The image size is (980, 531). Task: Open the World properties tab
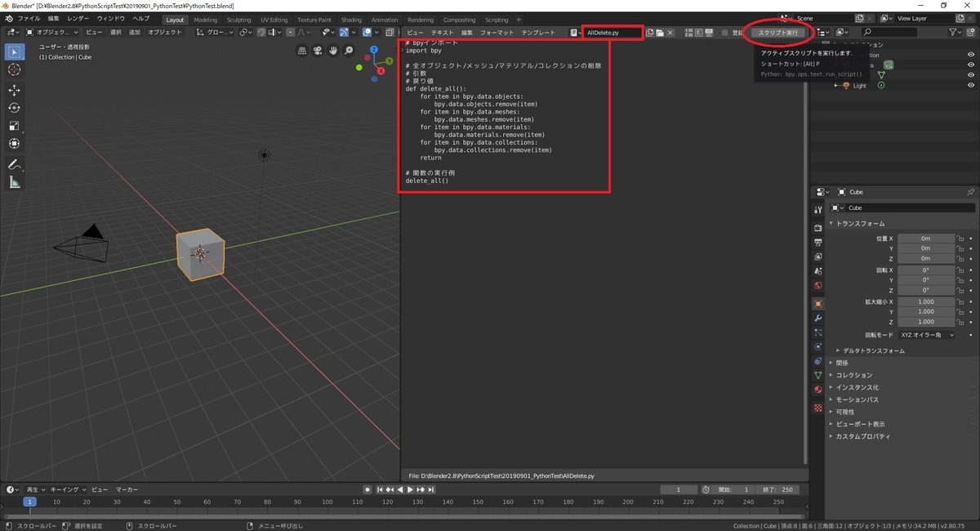[x=818, y=286]
